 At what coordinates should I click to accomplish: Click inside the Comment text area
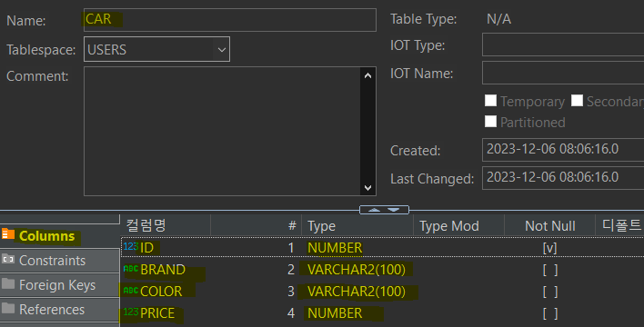tap(222, 132)
